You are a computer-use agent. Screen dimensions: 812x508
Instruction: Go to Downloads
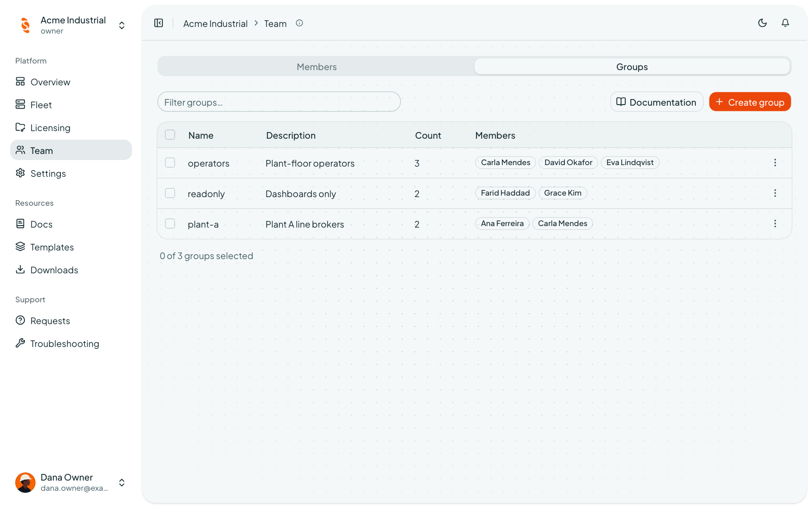[71, 270]
